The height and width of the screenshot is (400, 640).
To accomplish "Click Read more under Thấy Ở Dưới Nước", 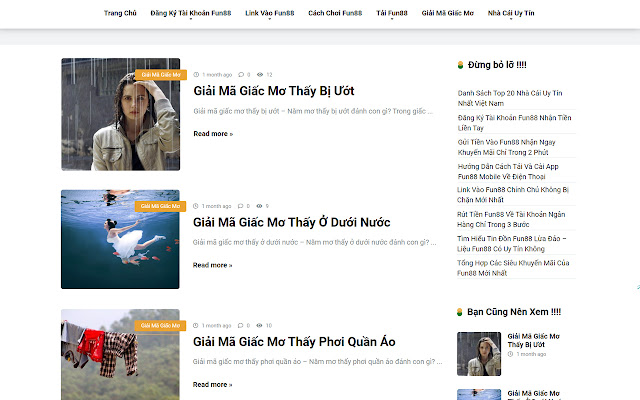I will coord(212,265).
